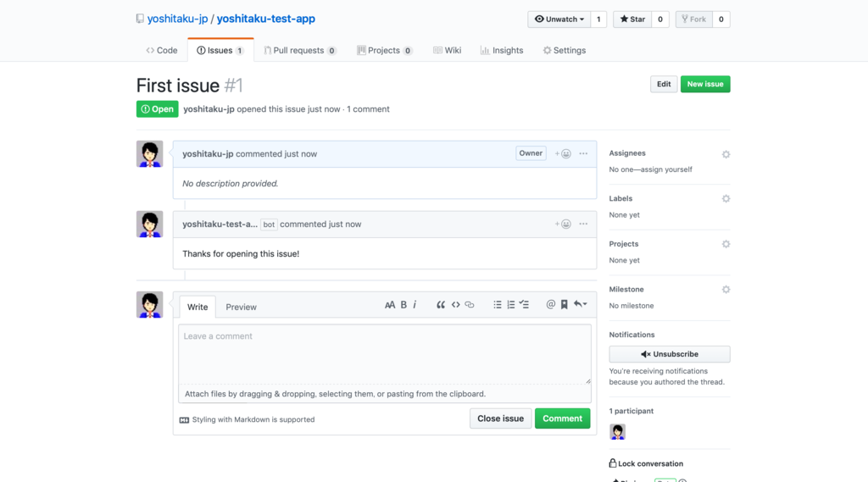Image resolution: width=868 pixels, height=482 pixels.
Task: Click the header text size icon
Action: (x=390, y=305)
